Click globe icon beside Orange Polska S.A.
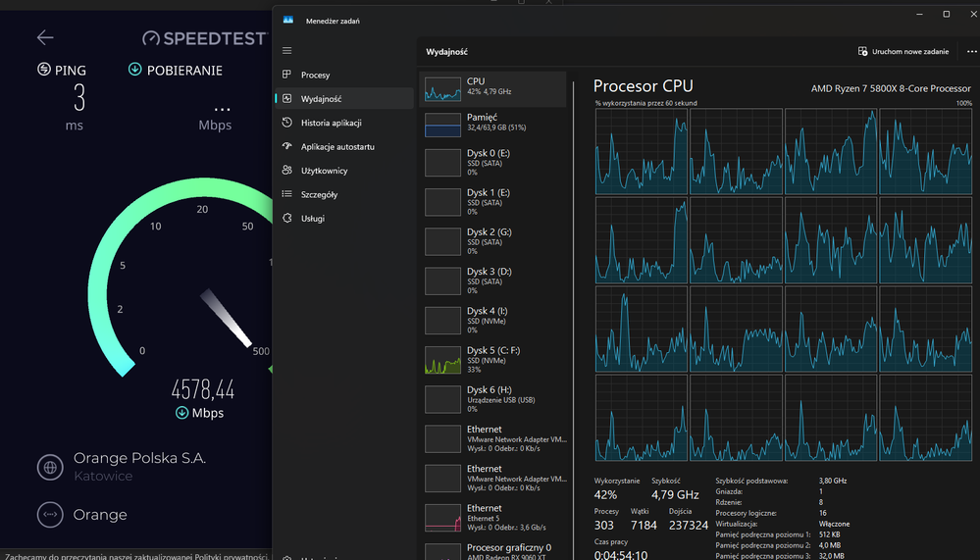980x560 pixels. click(x=50, y=467)
